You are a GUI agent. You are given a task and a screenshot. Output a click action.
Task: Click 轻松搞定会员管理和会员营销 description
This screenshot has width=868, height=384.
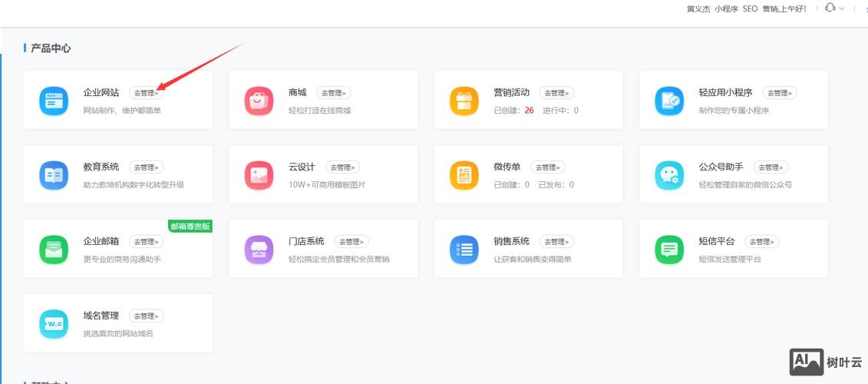click(338, 259)
